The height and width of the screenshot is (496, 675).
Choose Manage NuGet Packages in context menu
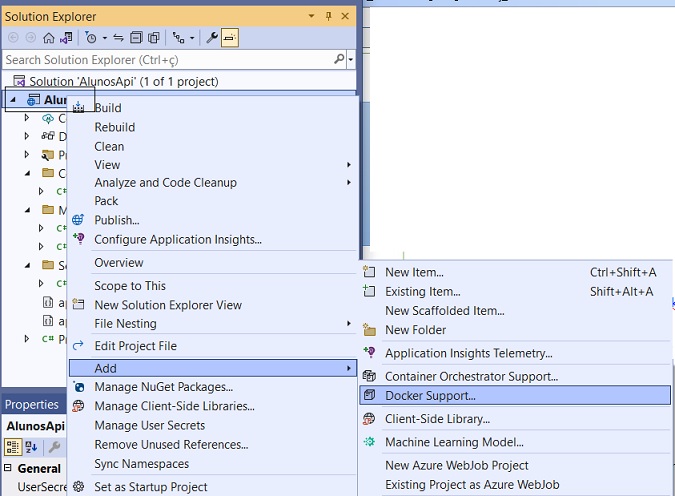click(163, 387)
